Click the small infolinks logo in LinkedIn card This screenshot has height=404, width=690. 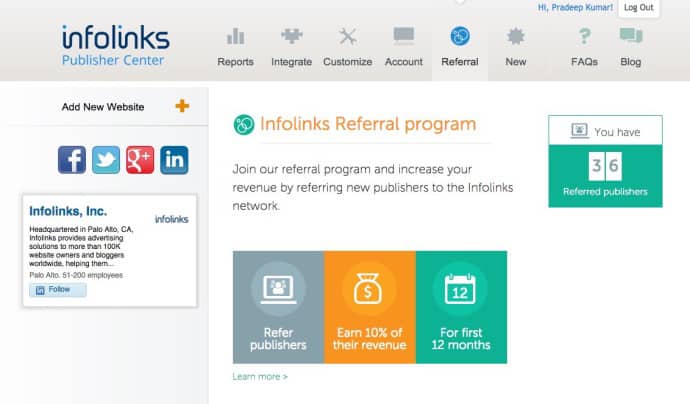(171, 219)
